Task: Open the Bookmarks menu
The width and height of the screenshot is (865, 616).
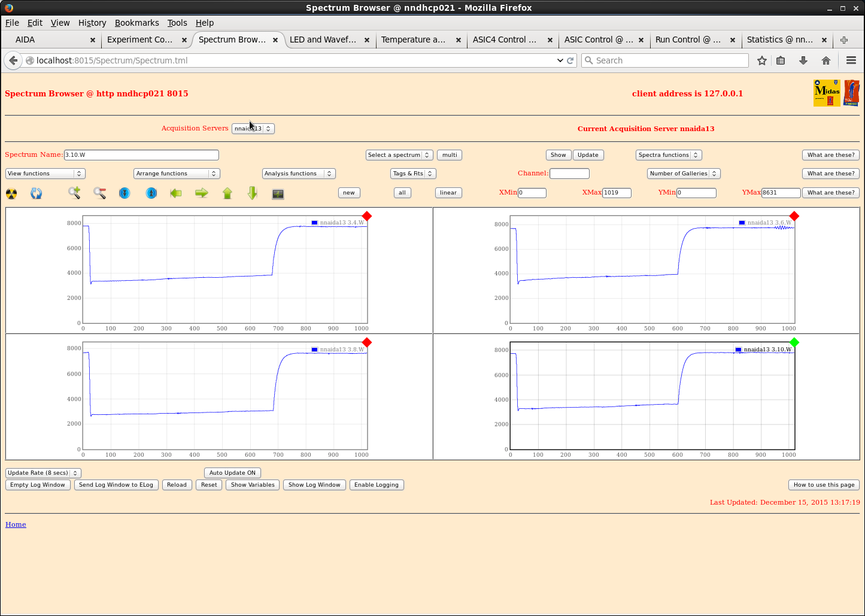Action: coord(136,23)
